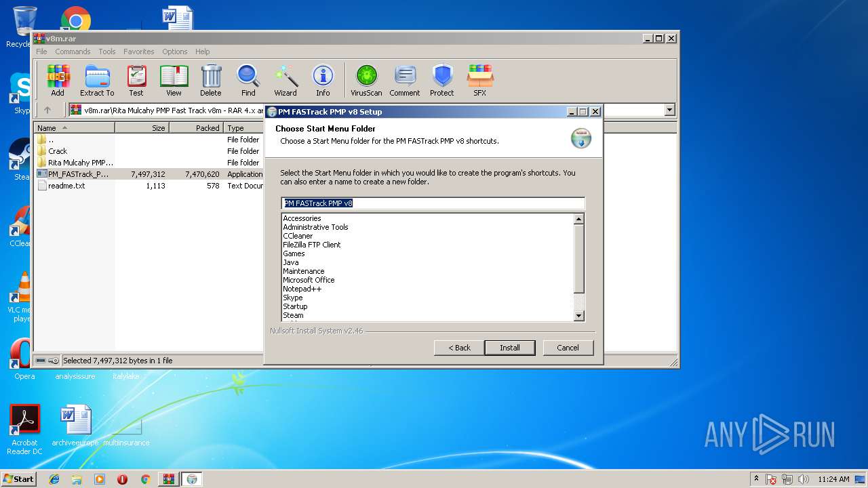868x488 pixels.
Task: Go up one level arrow in WinRAR
Action: (x=47, y=110)
